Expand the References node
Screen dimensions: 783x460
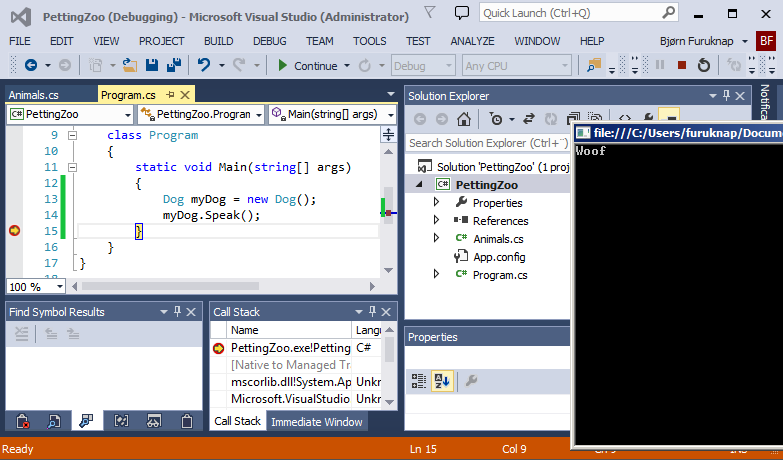click(436, 220)
